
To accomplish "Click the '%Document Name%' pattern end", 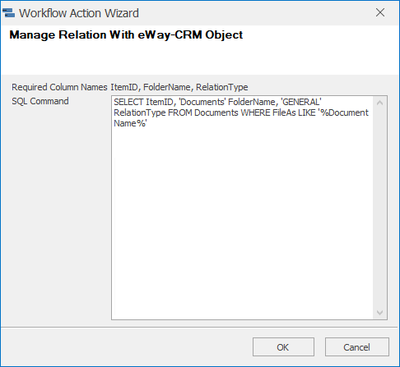I will (130, 123).
